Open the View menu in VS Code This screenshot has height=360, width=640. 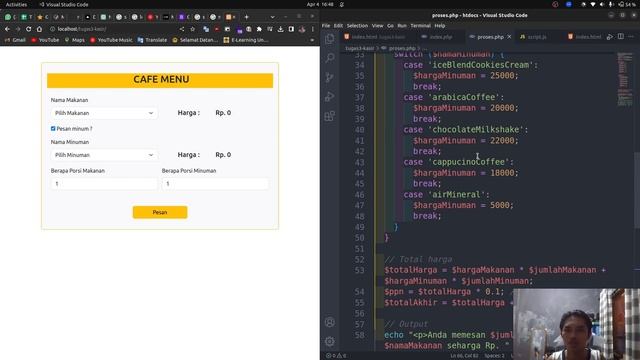(x=378, y=26)
